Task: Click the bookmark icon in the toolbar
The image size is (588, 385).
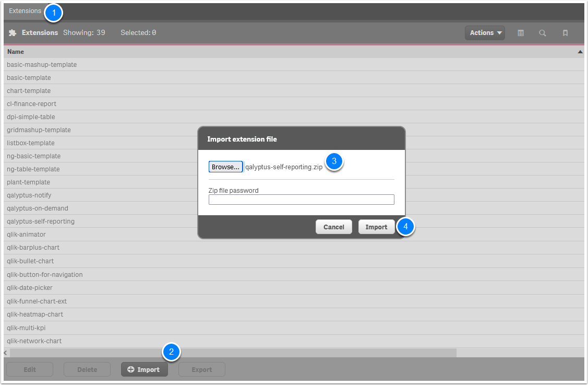Action: (x=565, y=32)
